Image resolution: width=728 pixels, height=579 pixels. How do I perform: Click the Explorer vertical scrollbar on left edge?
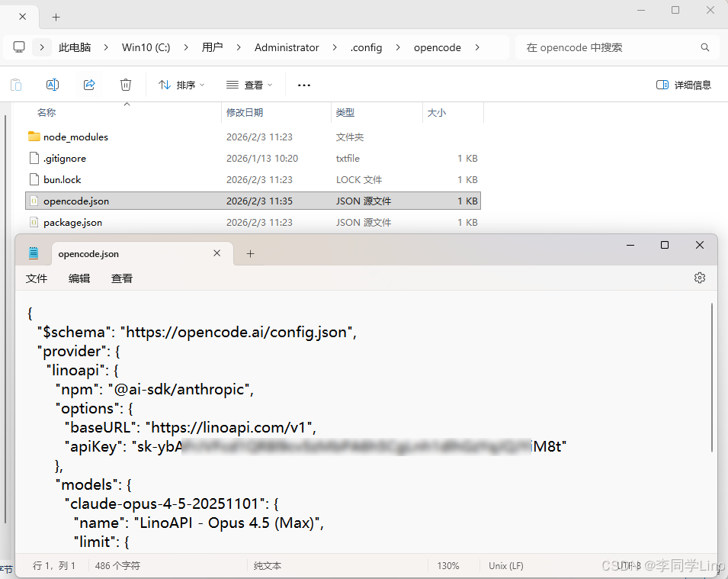click(5, 319)
